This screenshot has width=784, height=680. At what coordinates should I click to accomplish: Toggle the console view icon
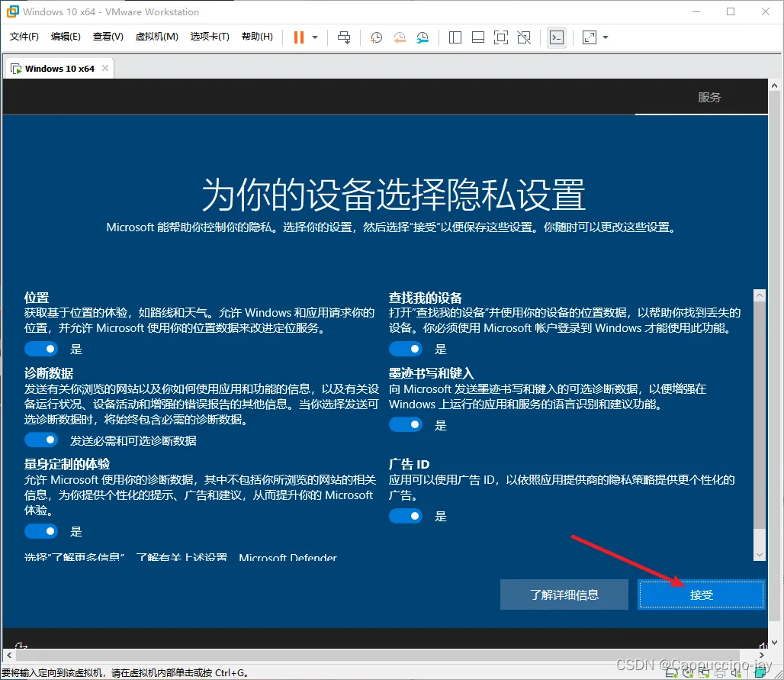pos(557,37)
